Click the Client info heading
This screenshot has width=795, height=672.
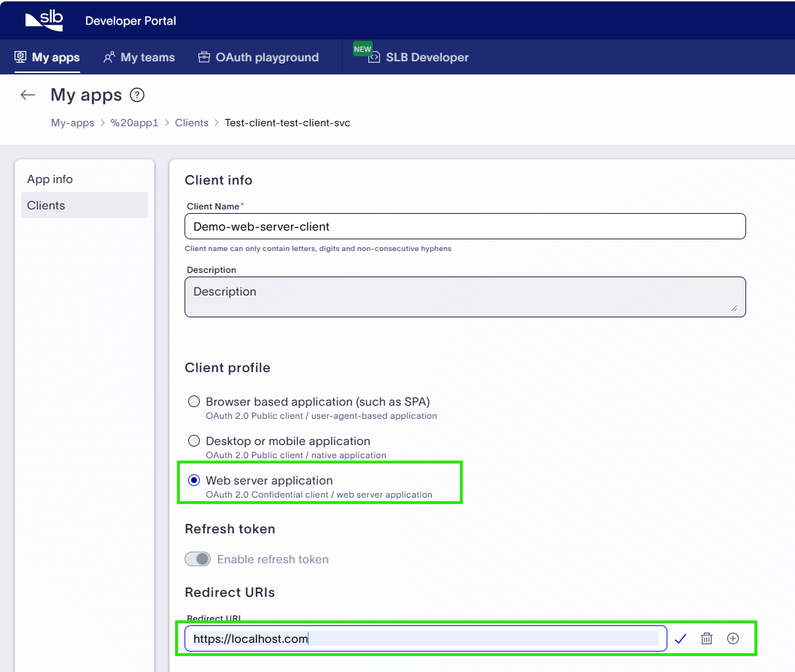[x=218, y=180]
